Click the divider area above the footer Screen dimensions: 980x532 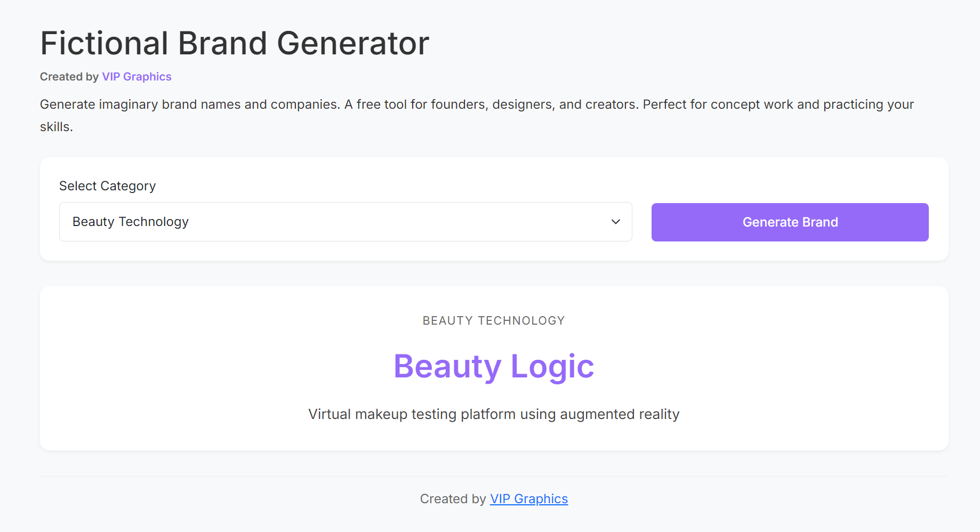click(493, 475)
